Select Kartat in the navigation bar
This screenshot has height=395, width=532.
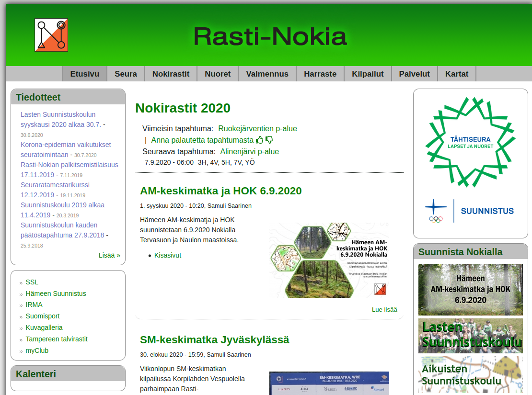pos(457,74)
